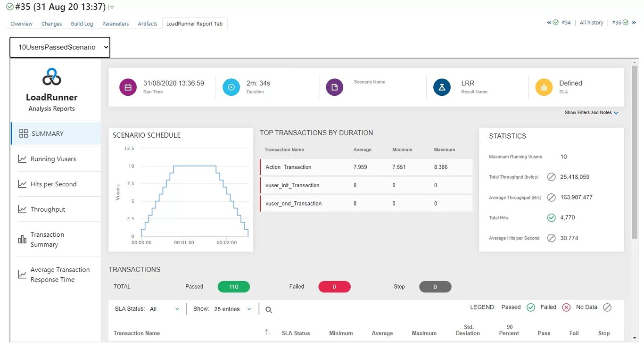644x357 pixels.
Task: Expand Show Filters and Notes
Action: (x=591, y=113)
